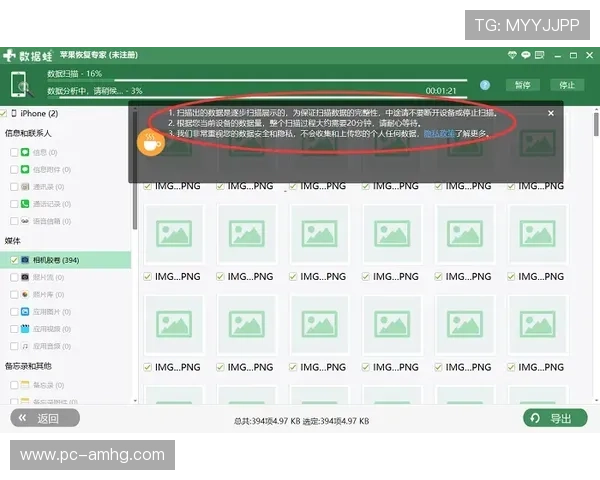Open the VIP diamond icon in title bar
600x480 pixels.
(512, 56)
